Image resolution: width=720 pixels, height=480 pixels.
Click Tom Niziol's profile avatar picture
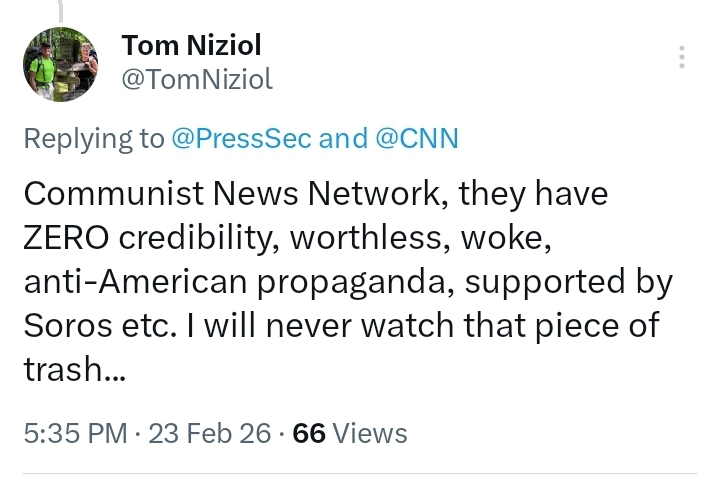pos(61,63)
